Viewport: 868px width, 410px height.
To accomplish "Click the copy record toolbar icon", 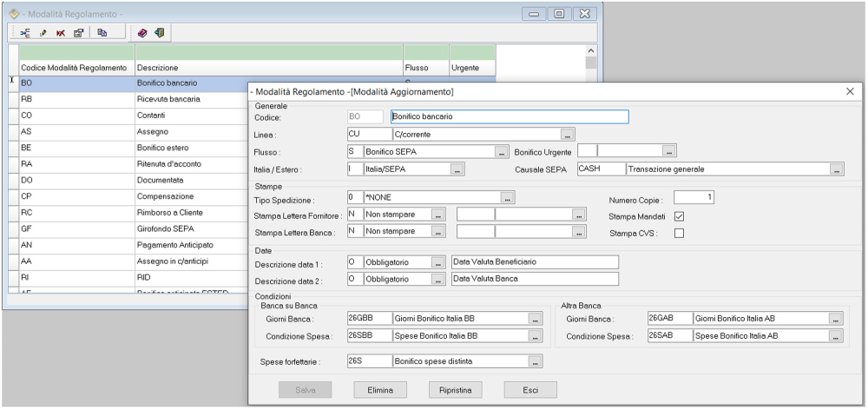I will pos(102,33).
